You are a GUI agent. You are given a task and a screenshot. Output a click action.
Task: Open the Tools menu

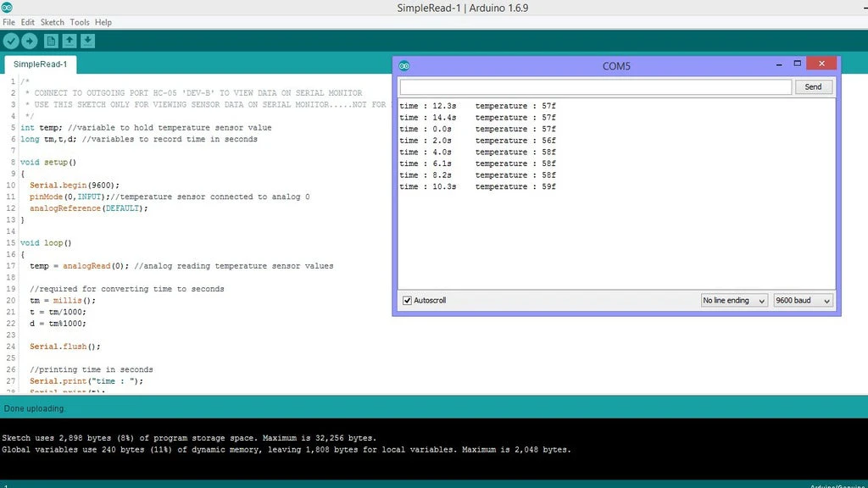pos(80,22)
